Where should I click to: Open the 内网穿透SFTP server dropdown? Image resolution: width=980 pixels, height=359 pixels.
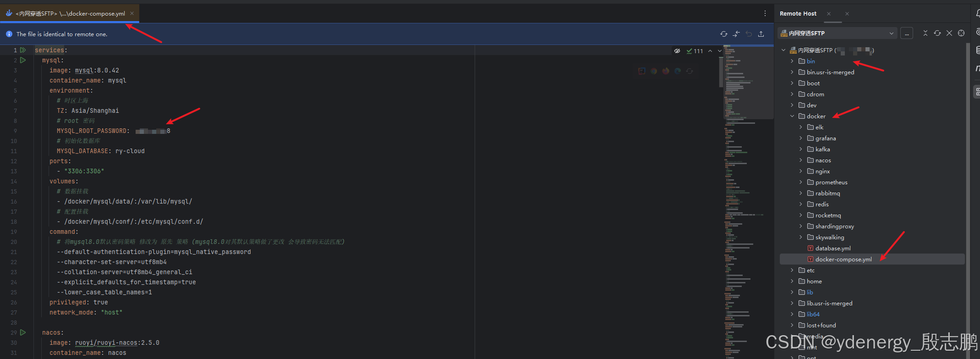pos(837,33)
